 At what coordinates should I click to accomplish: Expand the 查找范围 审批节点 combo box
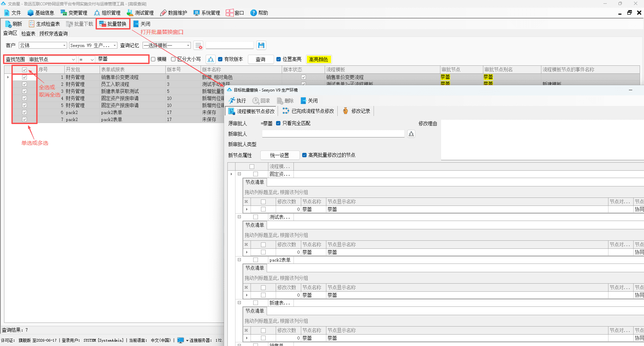(52, 59)
